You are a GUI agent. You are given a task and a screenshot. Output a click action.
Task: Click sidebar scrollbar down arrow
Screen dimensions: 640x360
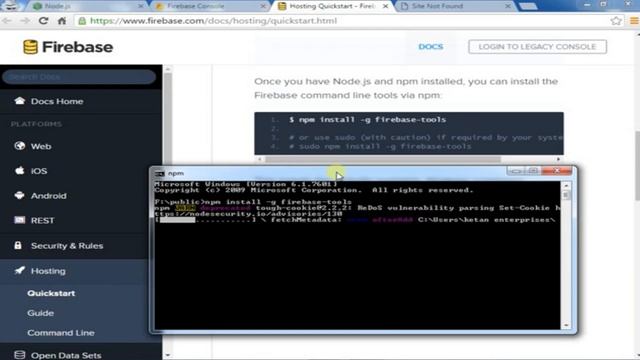coord(167,355)
